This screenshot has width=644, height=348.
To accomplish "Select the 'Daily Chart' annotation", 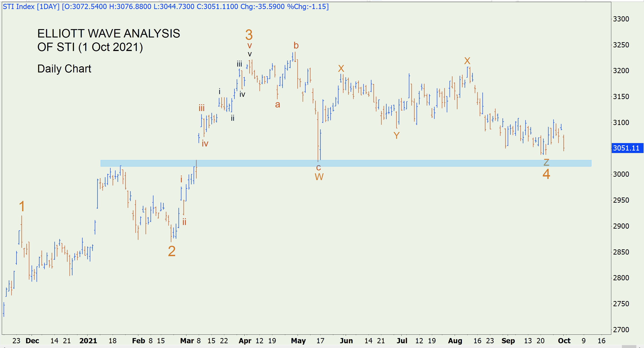I will point(64,69).
